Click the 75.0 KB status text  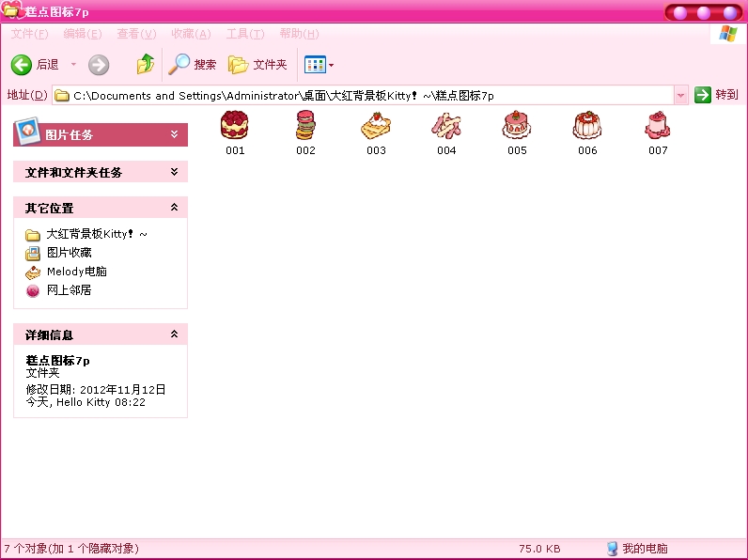pos(539,549)
